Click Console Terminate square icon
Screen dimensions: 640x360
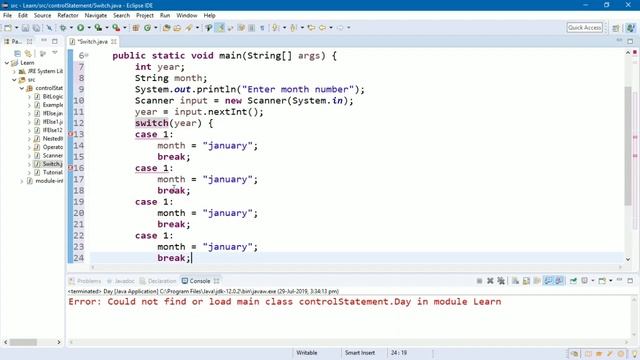[x=479, y=281]
